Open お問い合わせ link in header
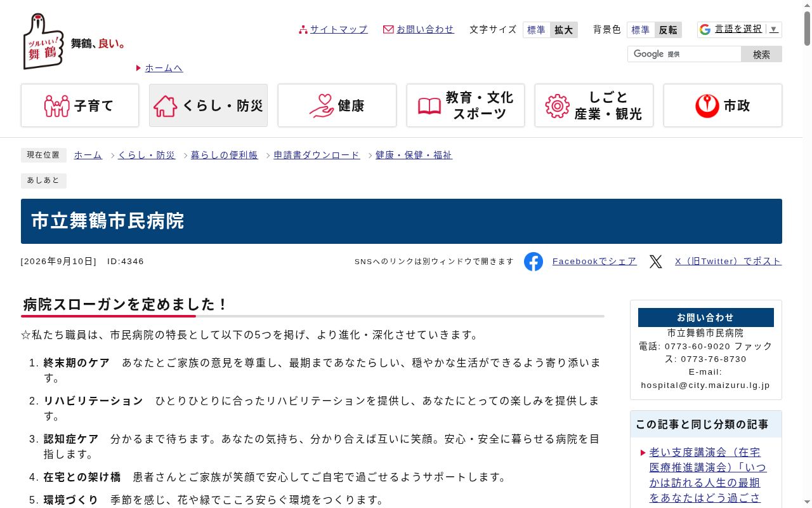This screenshot has height=508, width=812. [425, 29]
